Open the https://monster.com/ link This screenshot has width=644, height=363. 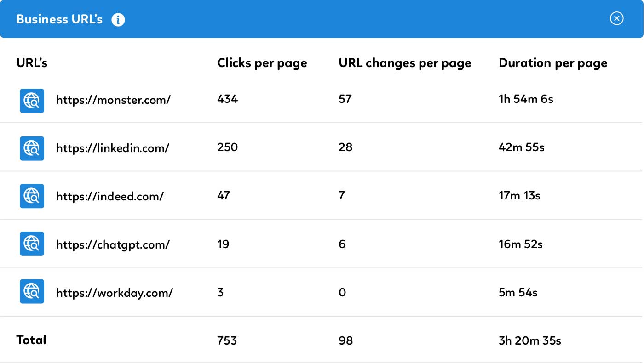coord(113,100)
